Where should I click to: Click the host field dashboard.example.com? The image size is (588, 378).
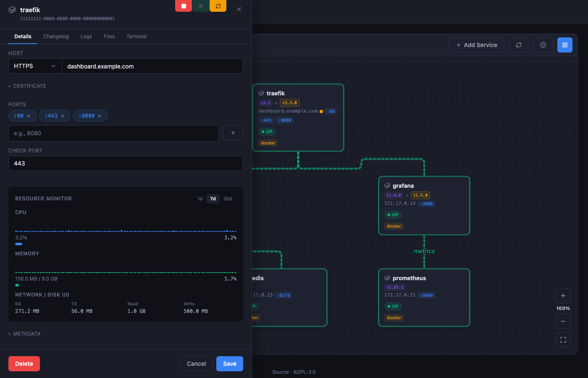(x=152, y=66)
